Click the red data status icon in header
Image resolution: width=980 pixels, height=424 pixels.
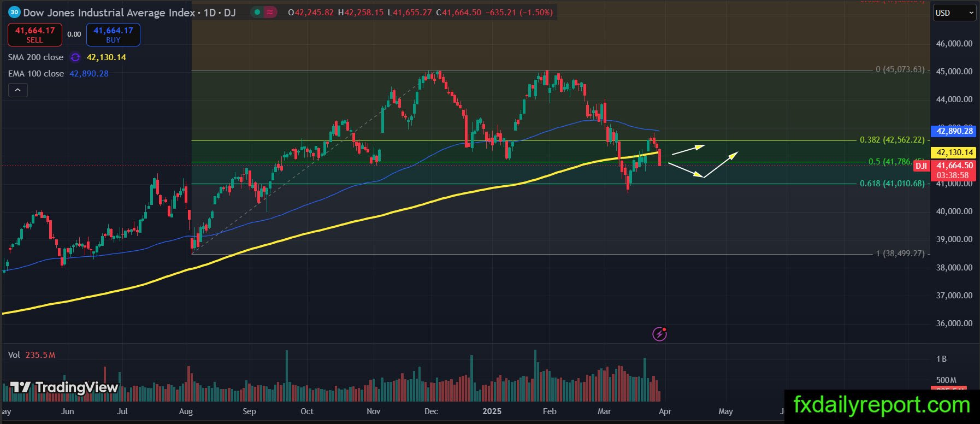[x=270, y=12]
